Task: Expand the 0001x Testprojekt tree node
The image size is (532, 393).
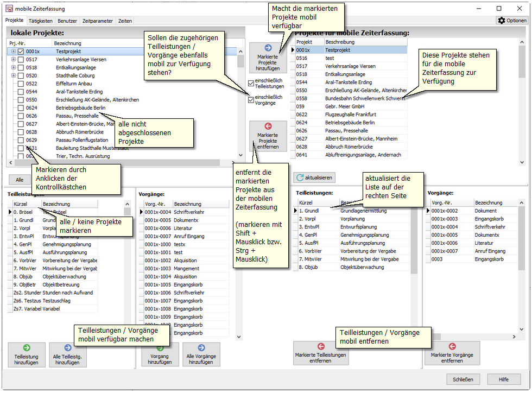Action: [x=13, y=52]
